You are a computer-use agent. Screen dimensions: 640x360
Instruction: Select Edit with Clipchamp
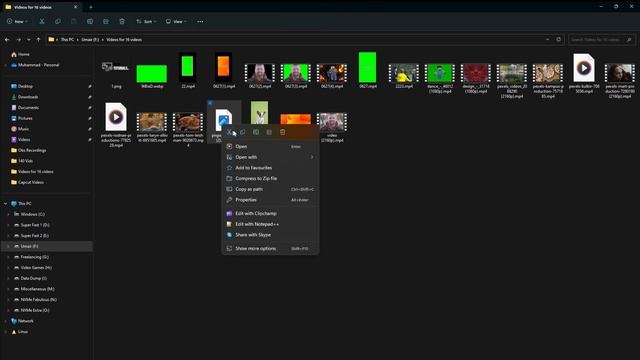(x=270, y=213)
